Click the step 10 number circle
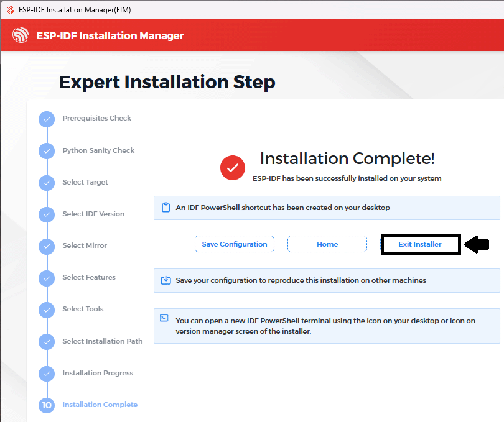This screenshot has height=422, width=504. (47, 405)
